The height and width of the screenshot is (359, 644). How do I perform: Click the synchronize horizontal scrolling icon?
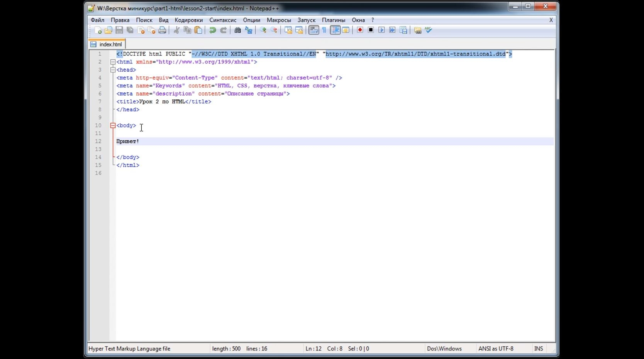(x=299, y=30)
